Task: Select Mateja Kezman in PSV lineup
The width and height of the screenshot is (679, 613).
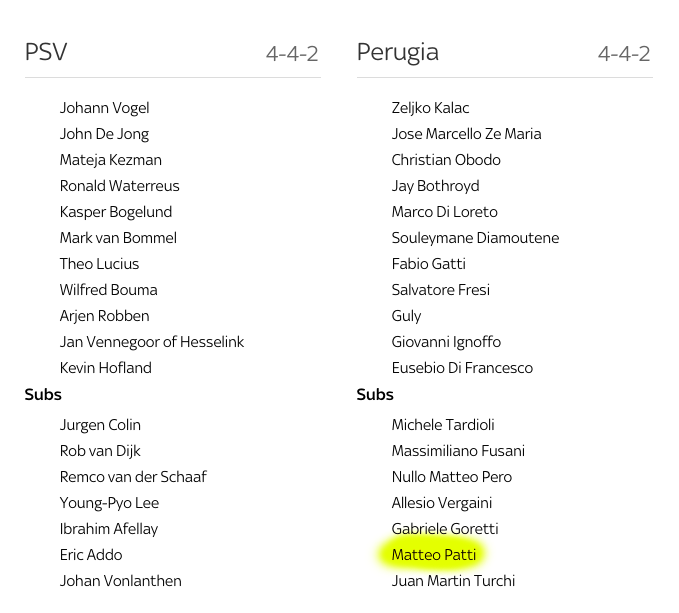Action: click(x=110, y=160)
